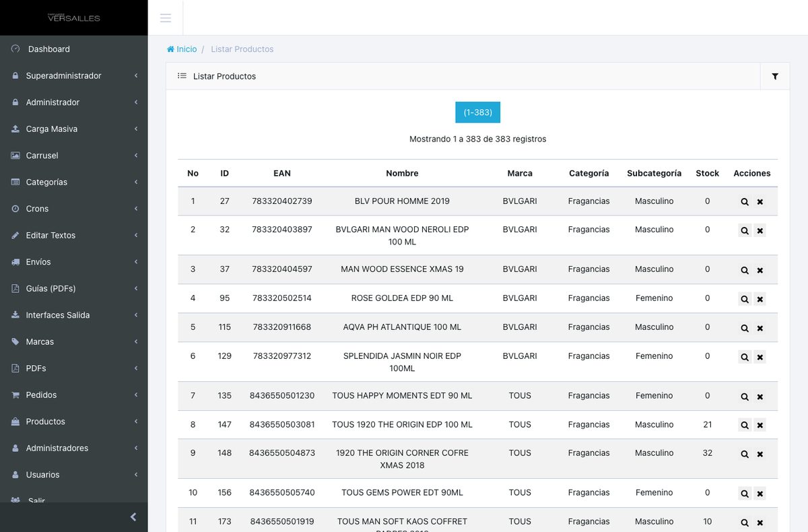Delete TOUS 1920 THE ORIGIN EDP 100 ML
This screenshot has width=808, height=532.
(760, 426)
